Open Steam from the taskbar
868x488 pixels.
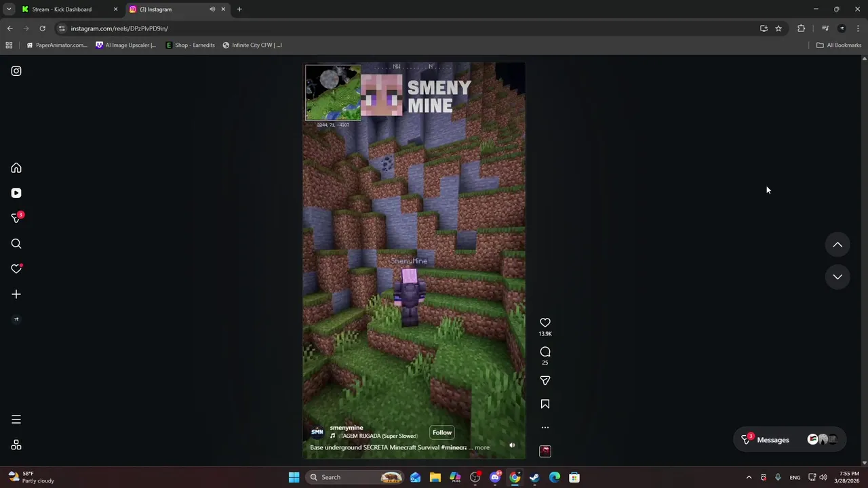(535, 477)
